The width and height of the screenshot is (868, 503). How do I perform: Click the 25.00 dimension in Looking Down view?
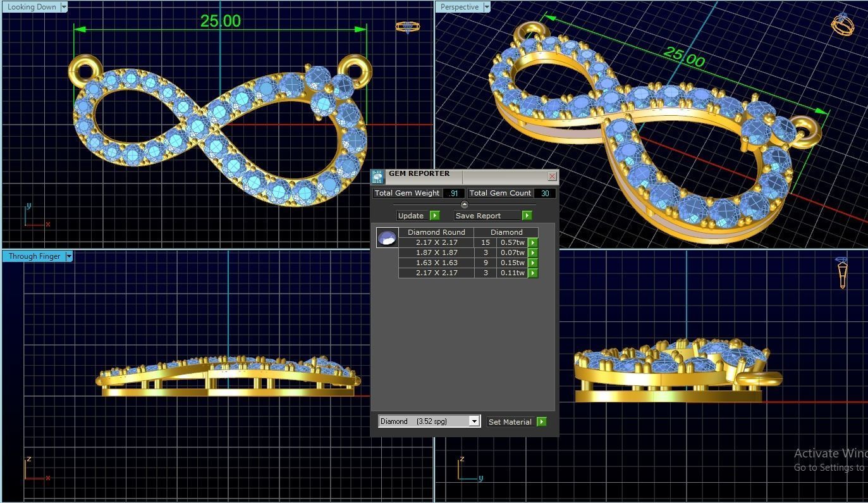click(x=221, y=21)
